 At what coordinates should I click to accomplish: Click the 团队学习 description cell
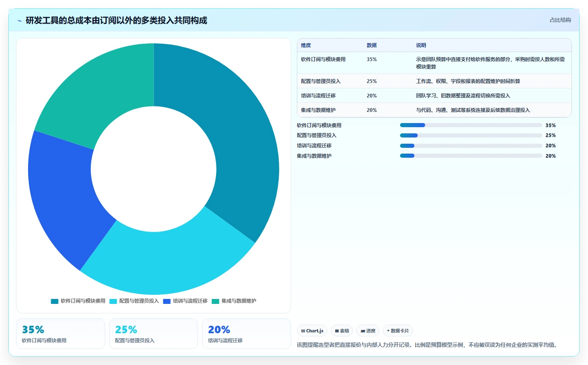click(463, 96)
